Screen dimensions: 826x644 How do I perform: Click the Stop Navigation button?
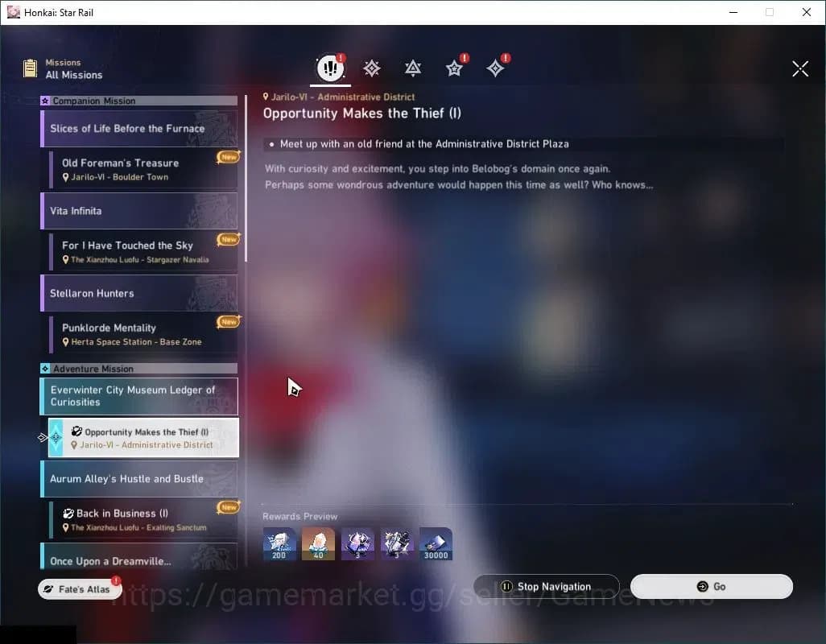547,587
